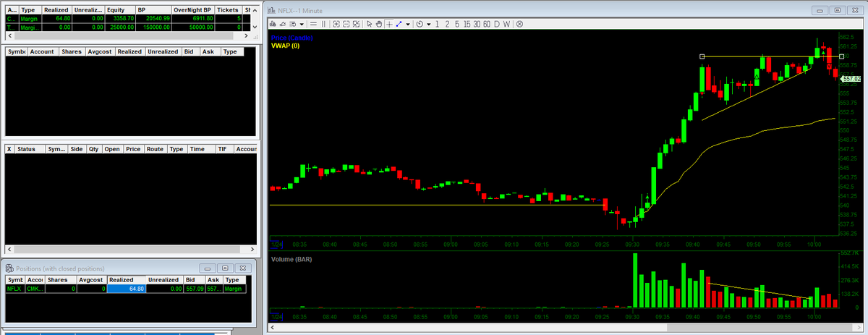The width and height of the screenshot is (868, 335).
Task: Select the blue trendline drawing tool
Action: click(399, 24)
